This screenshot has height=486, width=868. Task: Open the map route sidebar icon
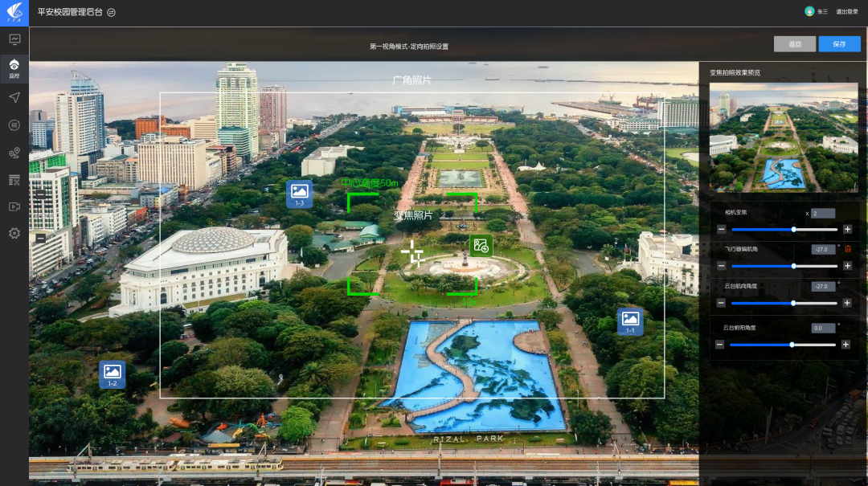(x=14, y=153)
